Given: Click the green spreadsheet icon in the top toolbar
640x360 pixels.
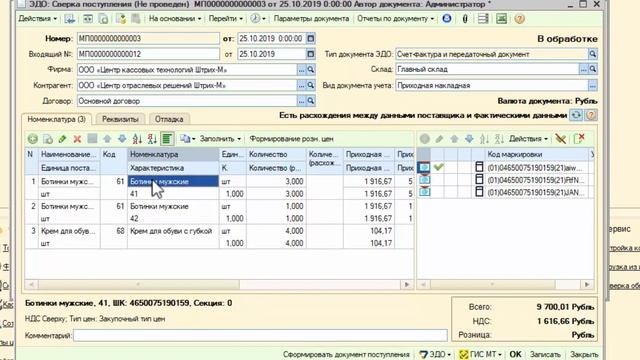Looking at the screenshot, I should (501, 19).
